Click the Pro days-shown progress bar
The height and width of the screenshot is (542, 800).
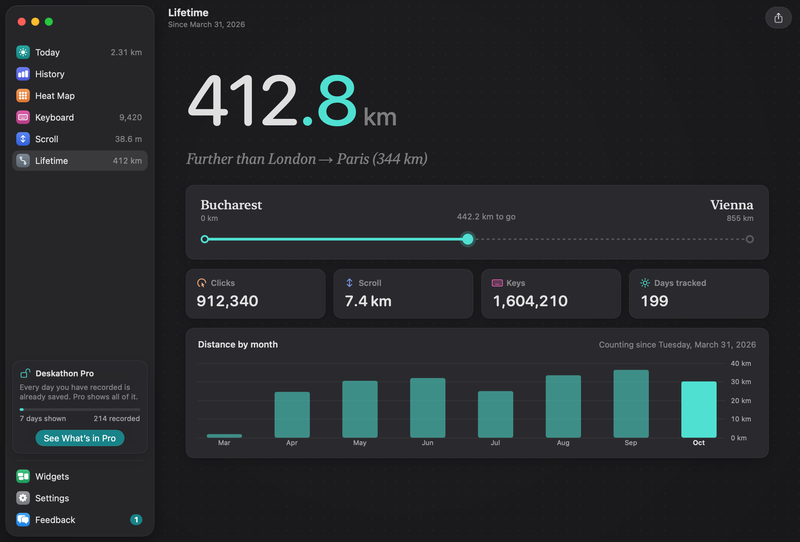[80, 409]
